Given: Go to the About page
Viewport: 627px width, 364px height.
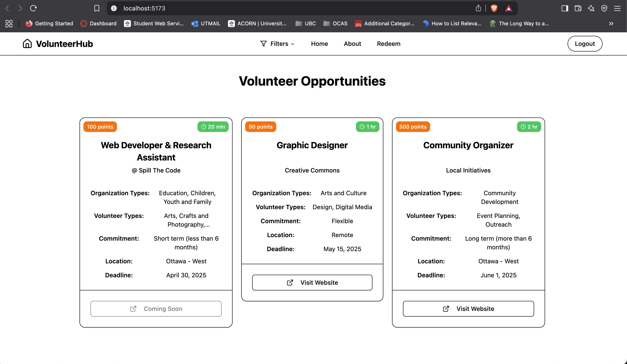Looking at the screenshot, I should click(352, 44).
